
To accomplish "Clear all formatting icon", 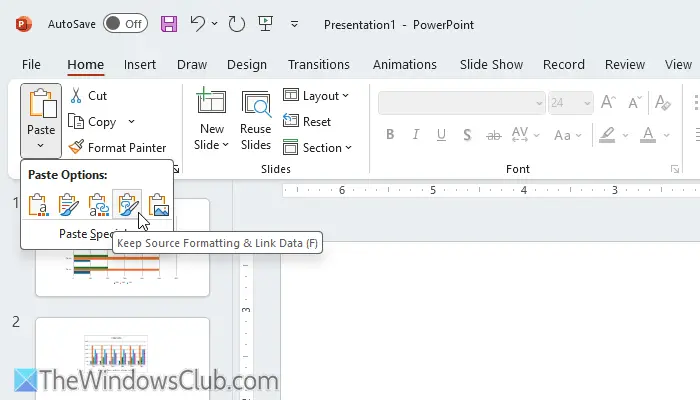I will click(662, 103).
